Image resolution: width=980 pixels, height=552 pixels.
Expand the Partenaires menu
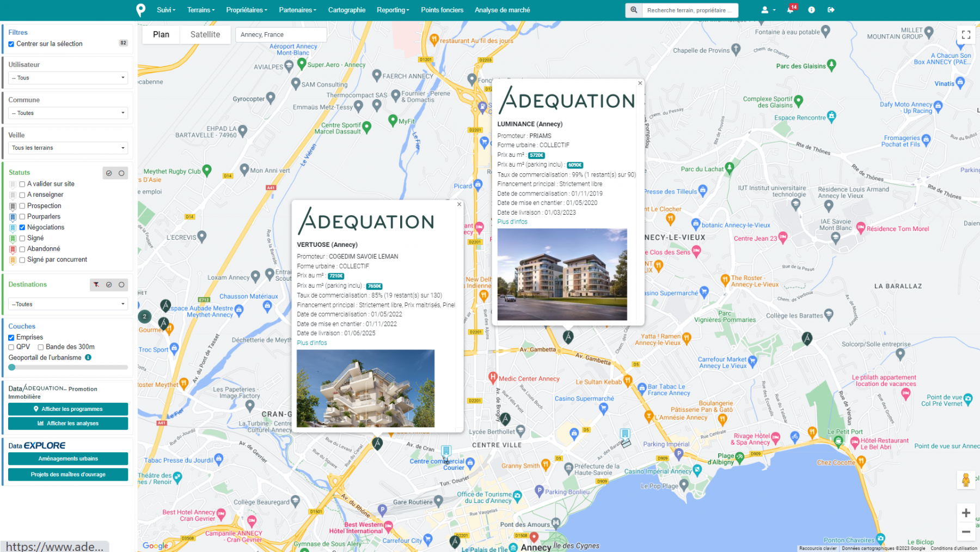coord(297,10)
